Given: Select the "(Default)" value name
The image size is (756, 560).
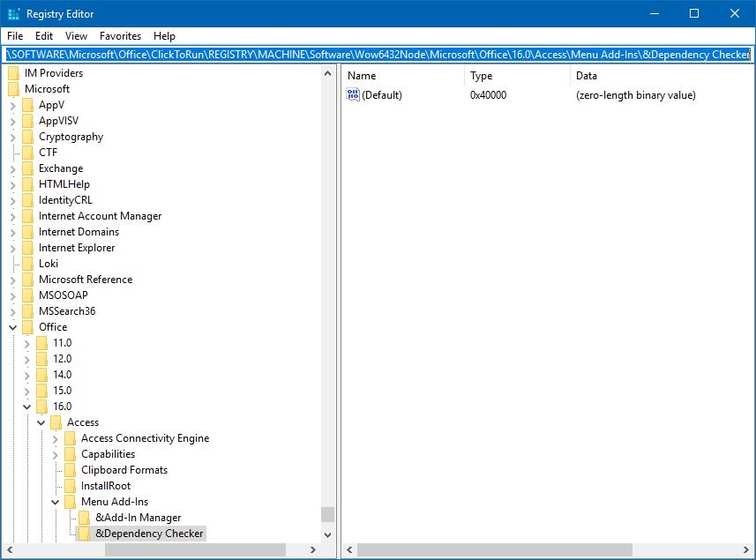Looking at the screenshot, I should pos(382,95).
